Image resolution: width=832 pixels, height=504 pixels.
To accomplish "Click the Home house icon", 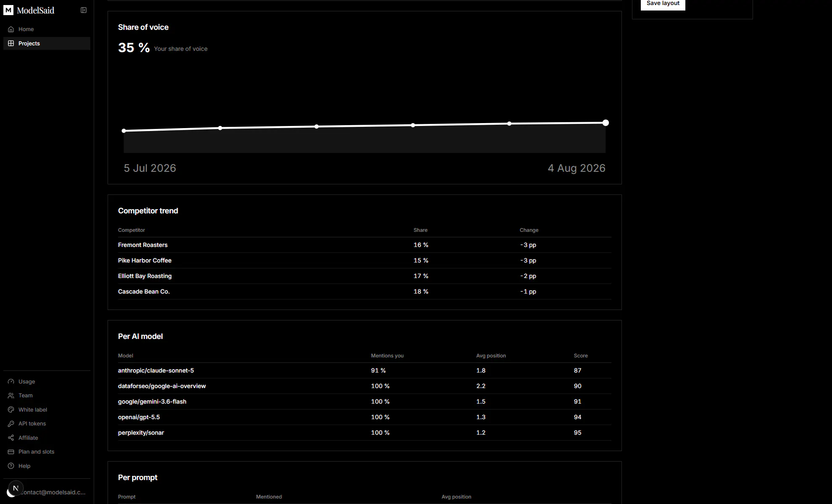I will coord(11,29).
